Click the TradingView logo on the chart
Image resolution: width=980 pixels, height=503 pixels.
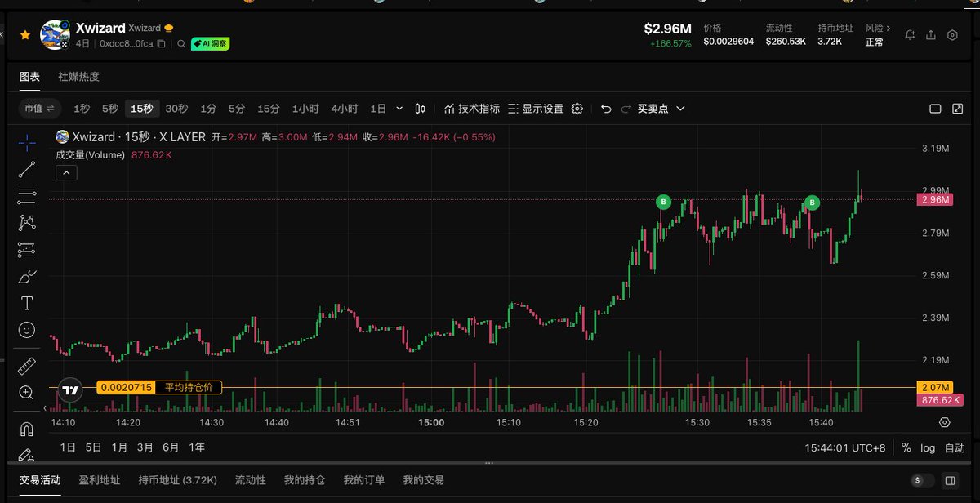(x=71, y=390)
